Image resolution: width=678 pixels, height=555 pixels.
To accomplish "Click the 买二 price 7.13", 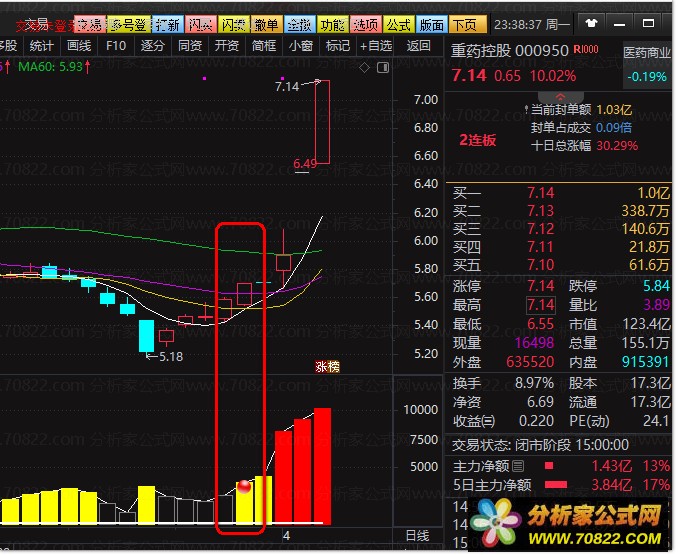I will coord(540,211).
